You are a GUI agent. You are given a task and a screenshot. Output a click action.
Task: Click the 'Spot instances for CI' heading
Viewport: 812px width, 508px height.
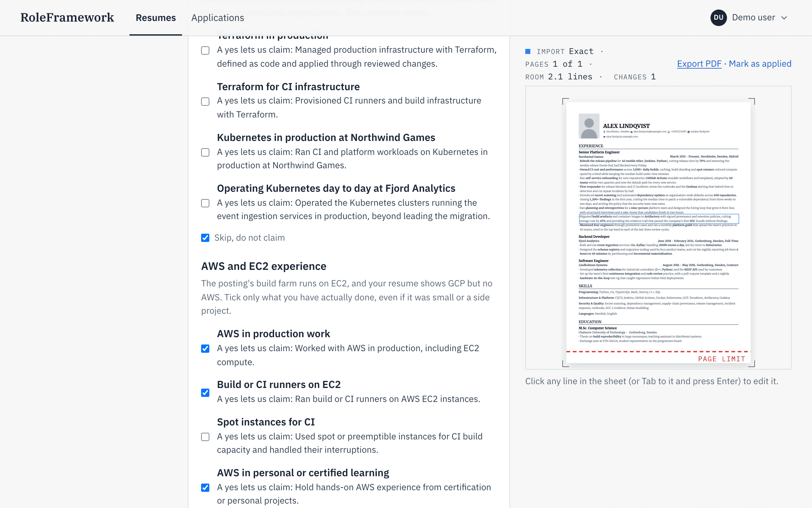click(x=266, y=422)
